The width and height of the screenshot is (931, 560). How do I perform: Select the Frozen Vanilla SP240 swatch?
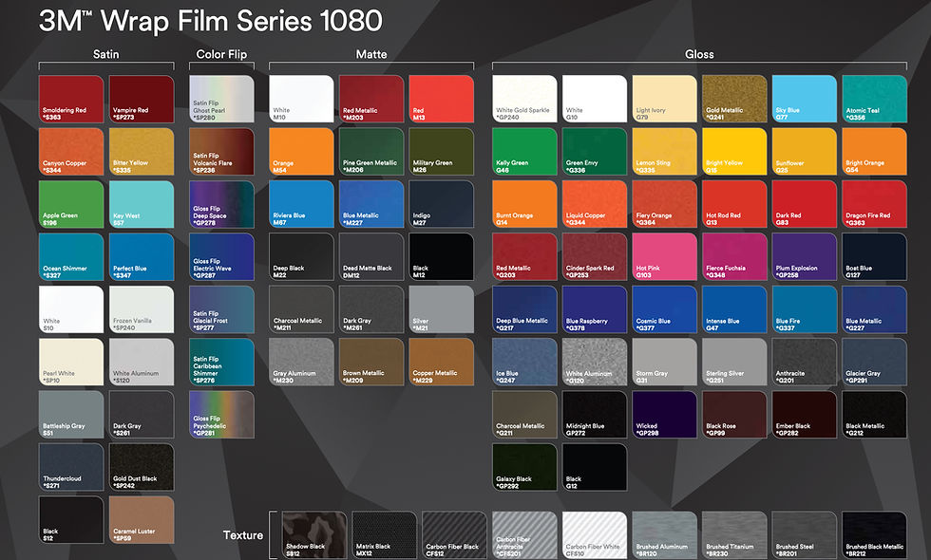coord(142,309)
